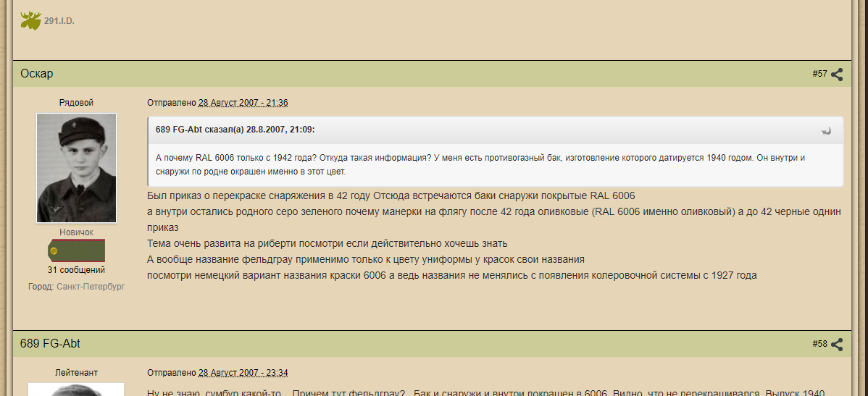The width and height of the screenshot is (868, 396).
Task: Click the line 'Тема очень развита на риберти'
Action: [327, 243]
